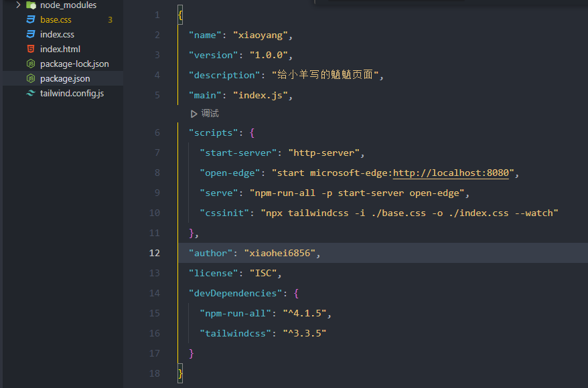Click line number 14 for devDependencies
This screenshot has width=588, height=388.
155,294
